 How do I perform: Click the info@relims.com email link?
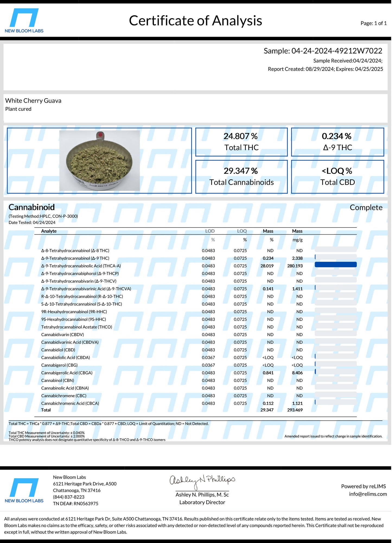point(368,494)
